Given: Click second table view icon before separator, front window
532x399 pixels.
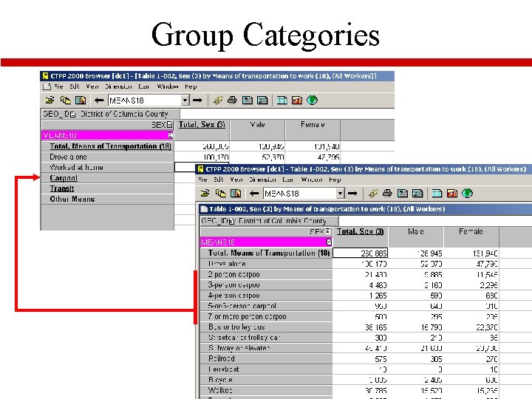Looking at the screenshot, I should [417, 194].
